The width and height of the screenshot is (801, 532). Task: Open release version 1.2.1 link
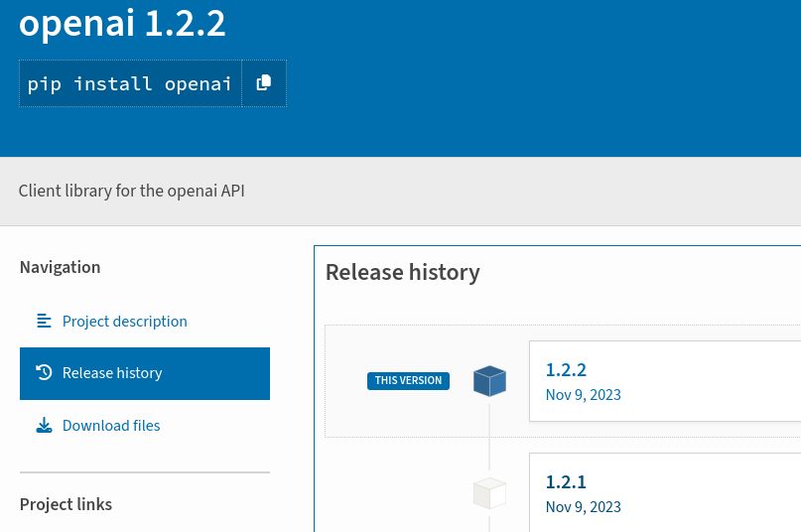pyautogui.click(x=566, y=482)
